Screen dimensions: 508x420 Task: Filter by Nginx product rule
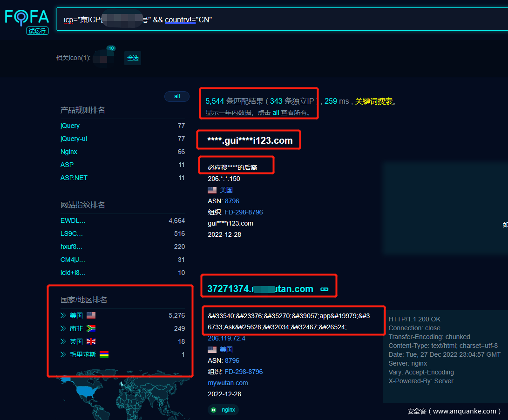tap(69, 152)
